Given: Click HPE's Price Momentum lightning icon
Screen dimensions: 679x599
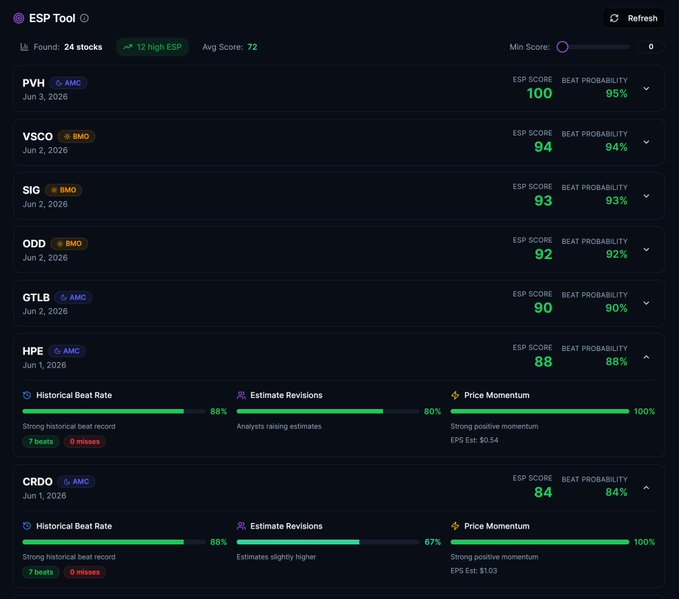Looking at the screenshot, I should 455,395.
